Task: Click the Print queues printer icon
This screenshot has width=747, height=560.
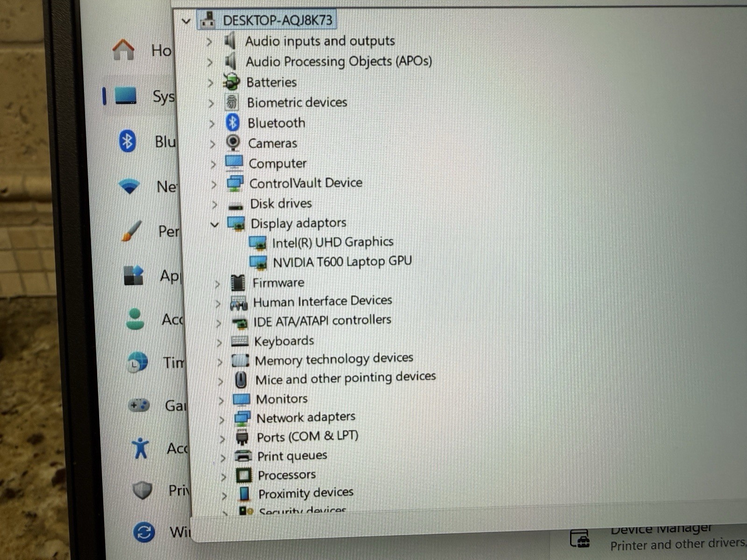Action: point(243,456)
